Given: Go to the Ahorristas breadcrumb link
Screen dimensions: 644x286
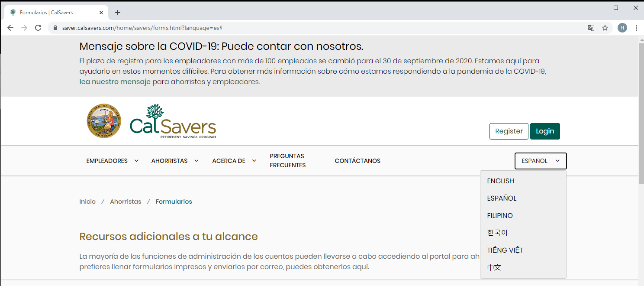Looking at the screenshot, I should (126, 201).
